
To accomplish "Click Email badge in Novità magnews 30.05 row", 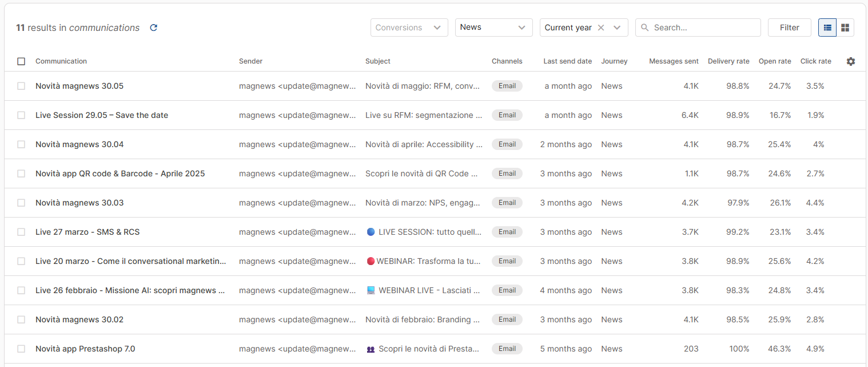I will tap(507, 86).
